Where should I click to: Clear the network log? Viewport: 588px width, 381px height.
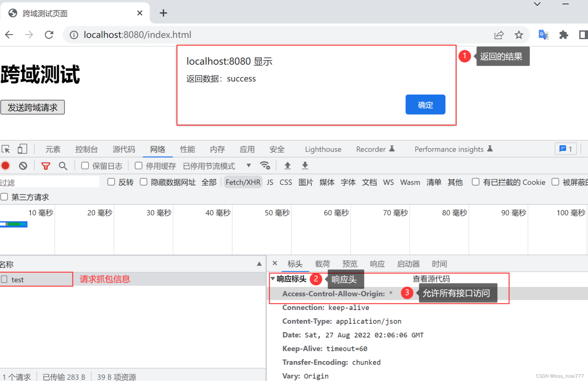point(23,166)
